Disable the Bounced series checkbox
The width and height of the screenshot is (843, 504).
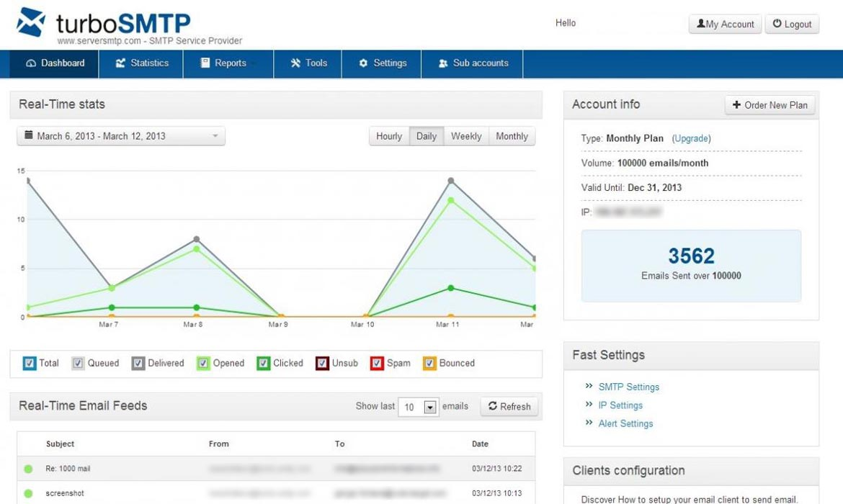tap(429, 364)
